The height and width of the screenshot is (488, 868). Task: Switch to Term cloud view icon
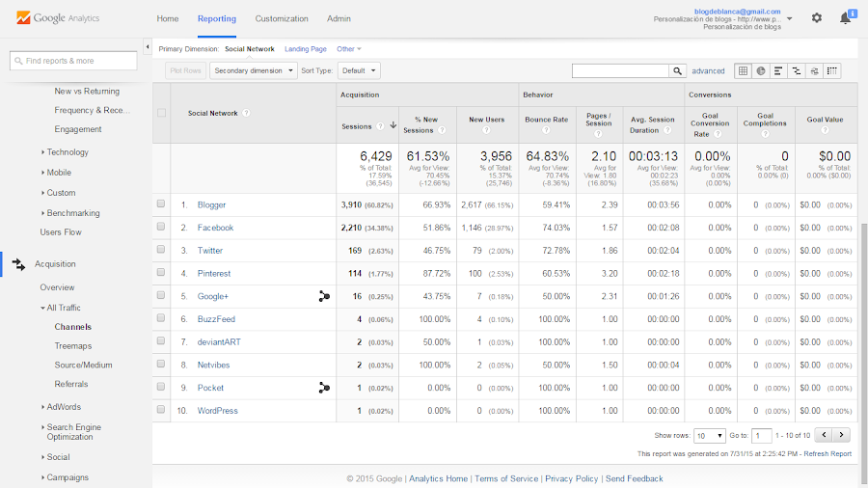point(814,70)
